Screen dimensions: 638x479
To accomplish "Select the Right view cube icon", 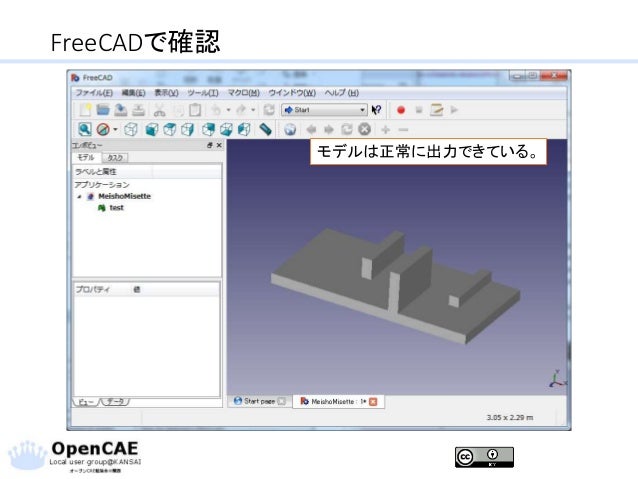I will point(187,130).
